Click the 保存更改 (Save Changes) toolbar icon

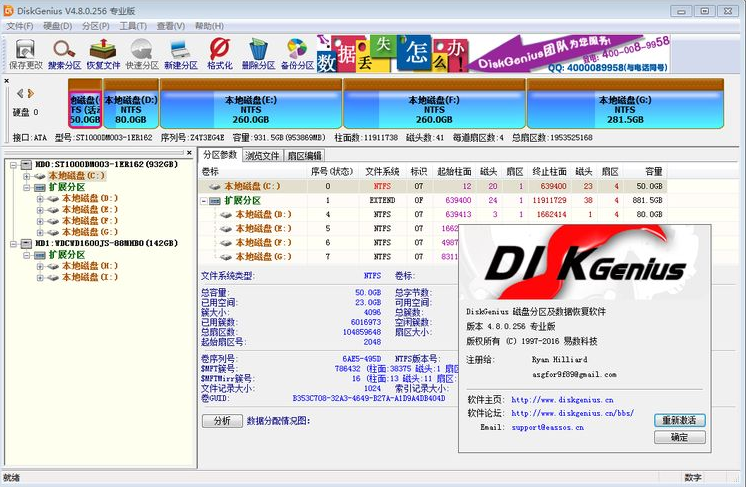click(25, 53)
